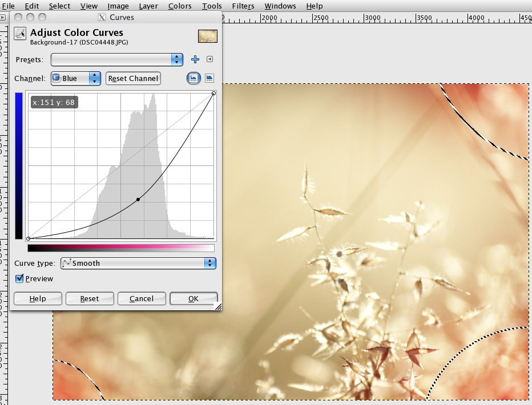Click the X11 icon in Curves title bar
The width and height of the screenshot is (532, 405).
[102, 17]
